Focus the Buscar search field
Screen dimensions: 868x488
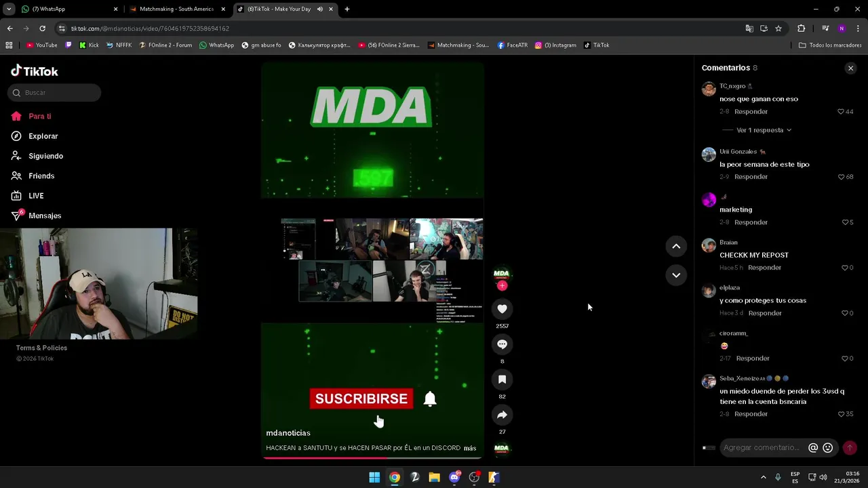pos(54,93)
